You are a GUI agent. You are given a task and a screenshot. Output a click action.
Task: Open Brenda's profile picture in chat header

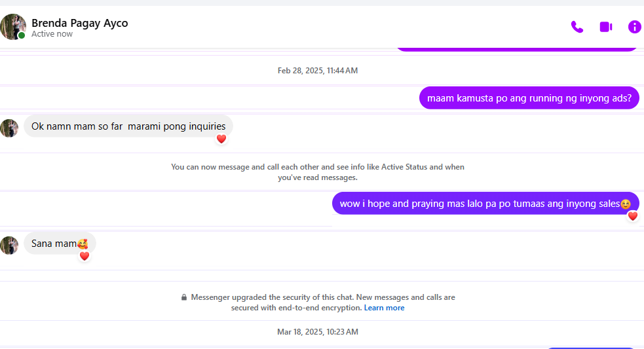coord(12,26)
